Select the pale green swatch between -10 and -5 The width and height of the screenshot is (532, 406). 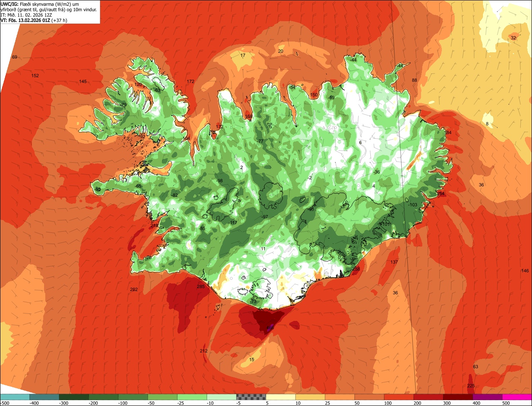(222, 397)
